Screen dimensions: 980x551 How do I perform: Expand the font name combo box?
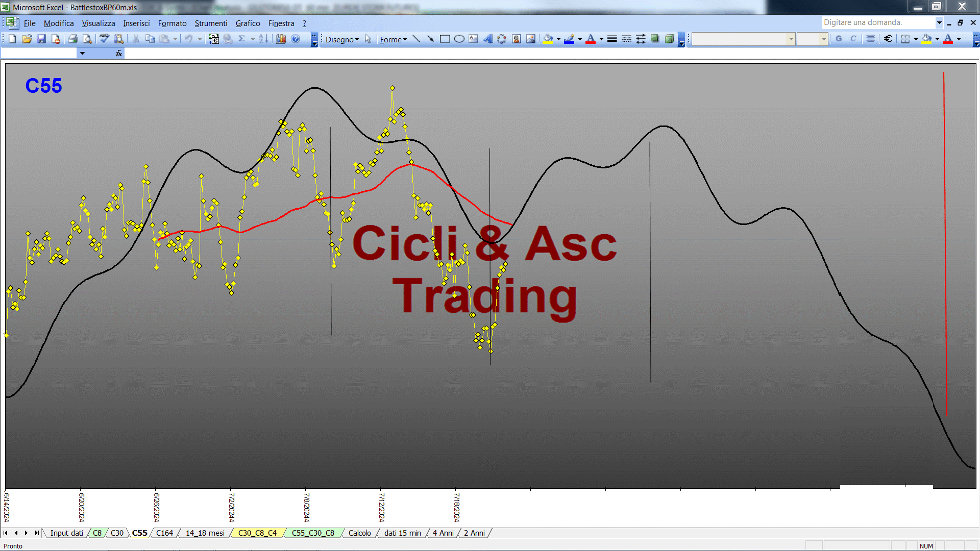pos(791,39)
